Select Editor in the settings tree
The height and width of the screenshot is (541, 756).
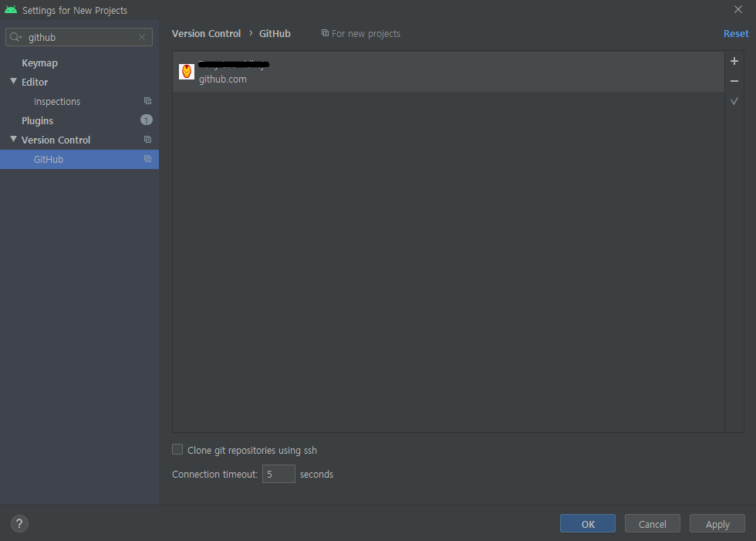click(35, 83)
